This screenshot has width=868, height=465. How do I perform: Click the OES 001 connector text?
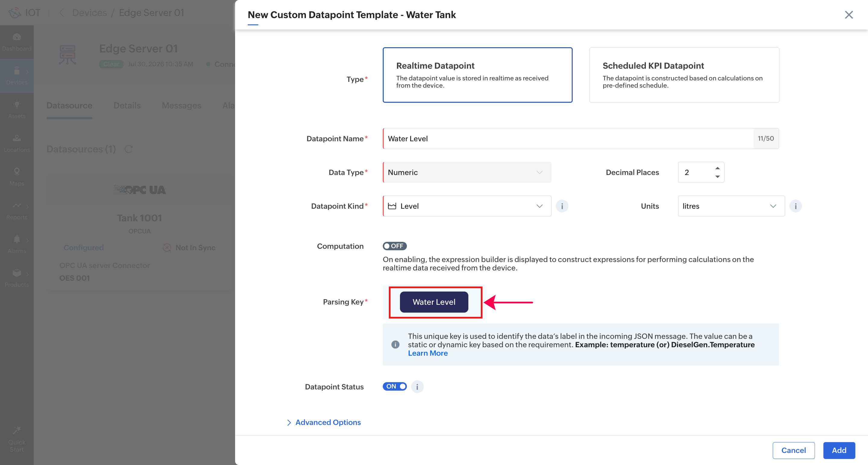(x=74, y=278)
